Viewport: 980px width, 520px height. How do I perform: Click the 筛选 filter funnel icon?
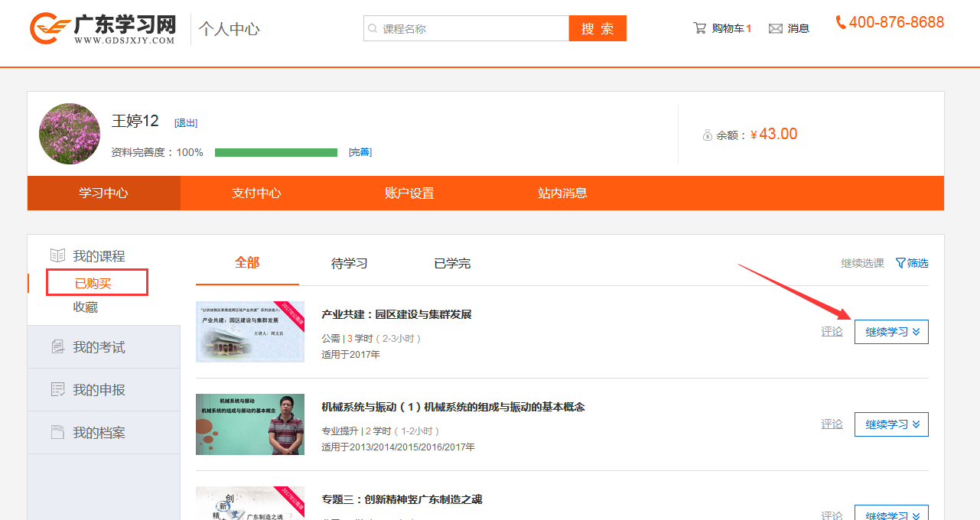[900, 263]
